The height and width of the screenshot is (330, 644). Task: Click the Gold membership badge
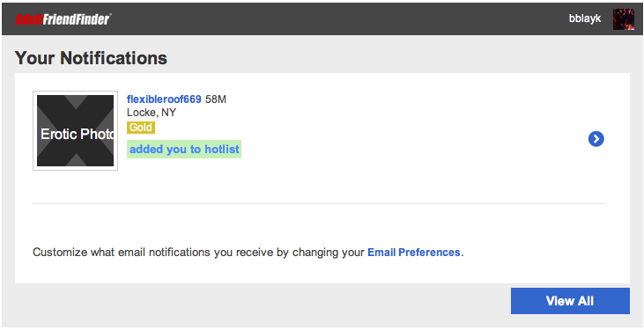pos(141,128)
